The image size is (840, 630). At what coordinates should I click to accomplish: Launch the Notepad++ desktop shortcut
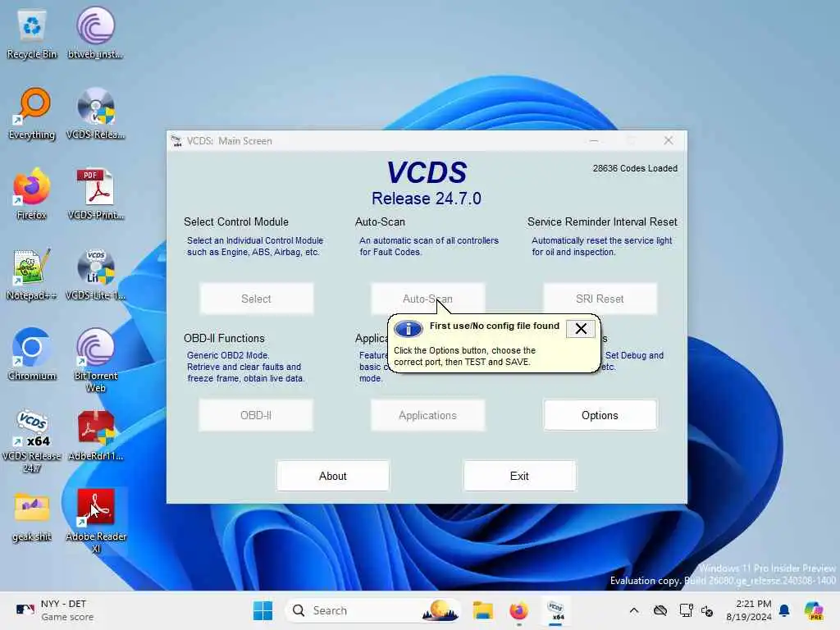click(32, 274)
